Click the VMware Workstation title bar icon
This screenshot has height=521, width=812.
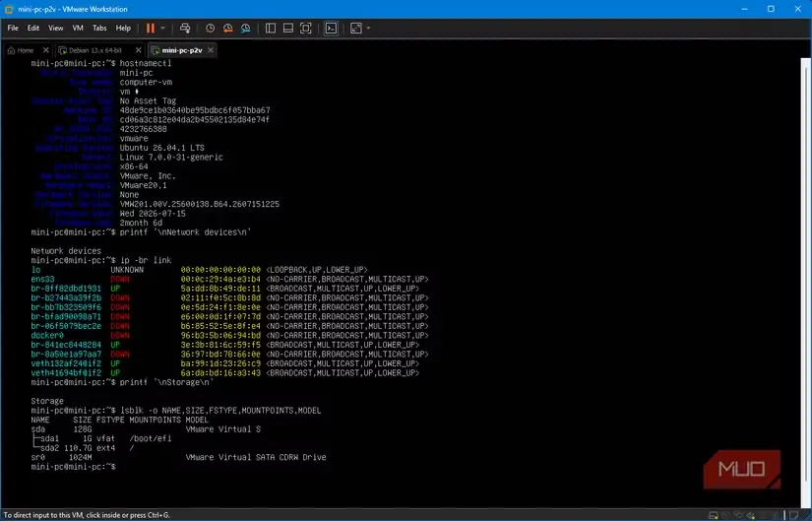(x=8, y=9)
